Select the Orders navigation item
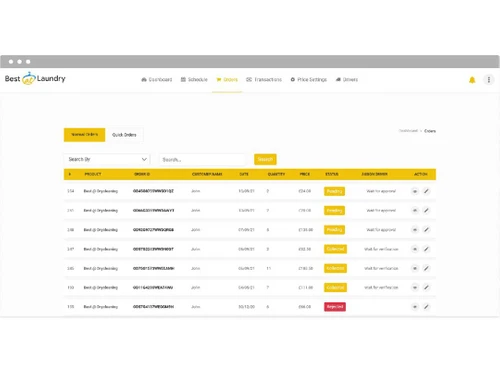Viewport: 500px width, 375px height. tap(227, 80)
